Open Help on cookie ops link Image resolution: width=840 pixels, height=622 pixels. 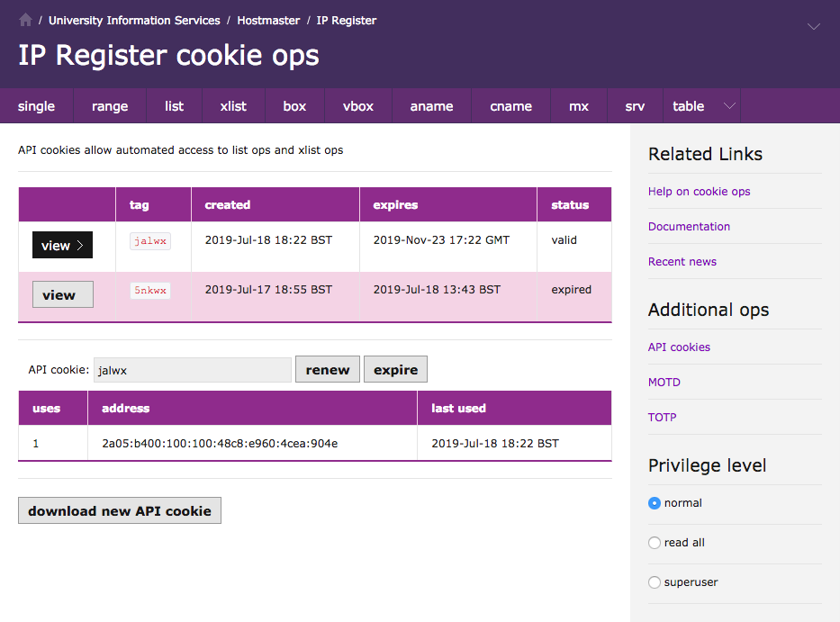click(x=699, y=192)
